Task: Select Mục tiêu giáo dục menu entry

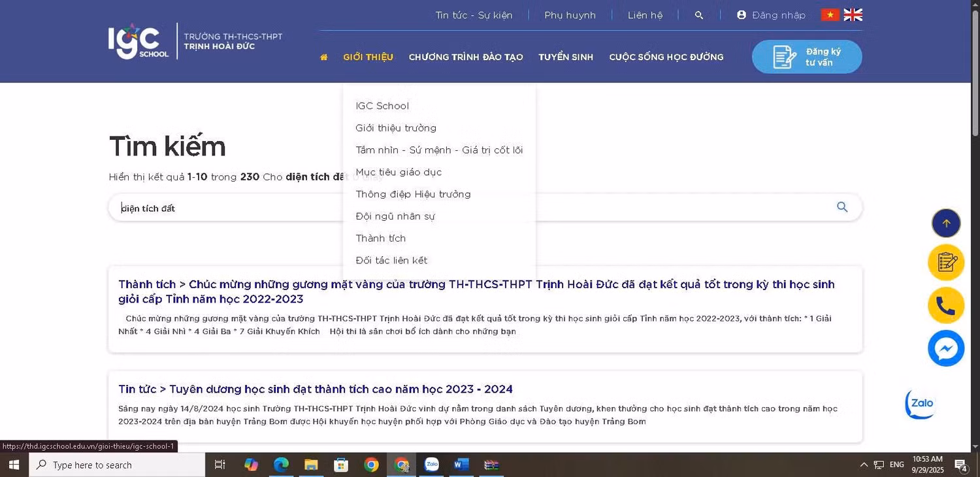Action: pyautogui.click(x=399, y=173)
